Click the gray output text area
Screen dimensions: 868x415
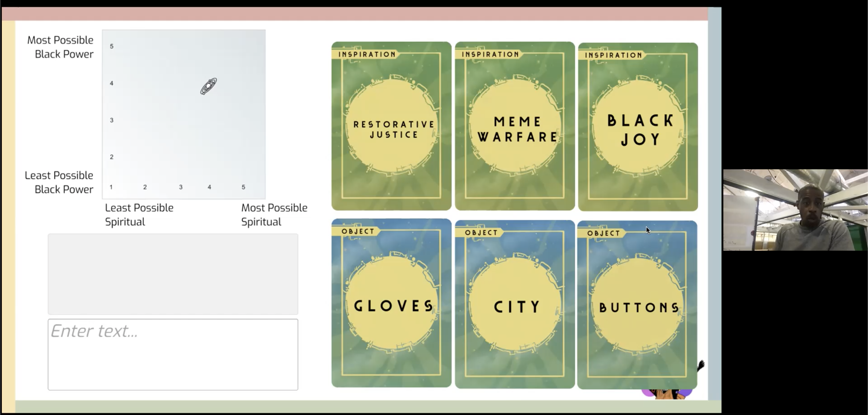173,274
